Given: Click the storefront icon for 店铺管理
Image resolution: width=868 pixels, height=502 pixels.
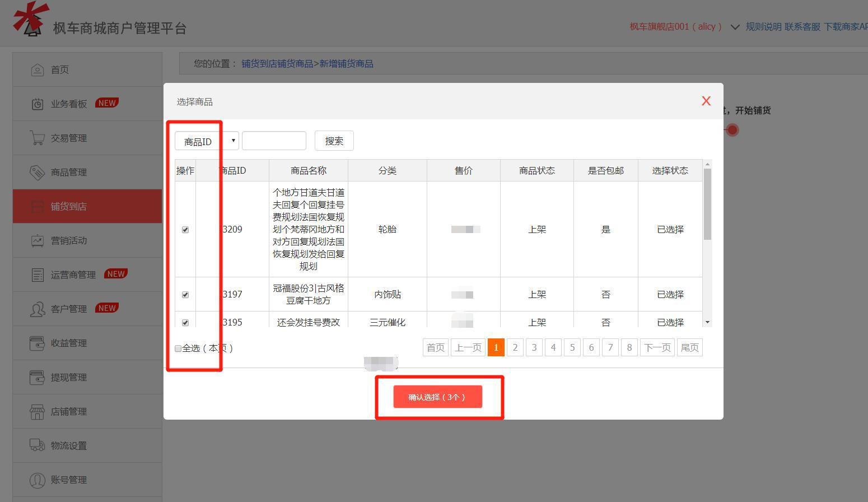Looking at the screenshot, I should pyautogui.click(x=37, y=412).
